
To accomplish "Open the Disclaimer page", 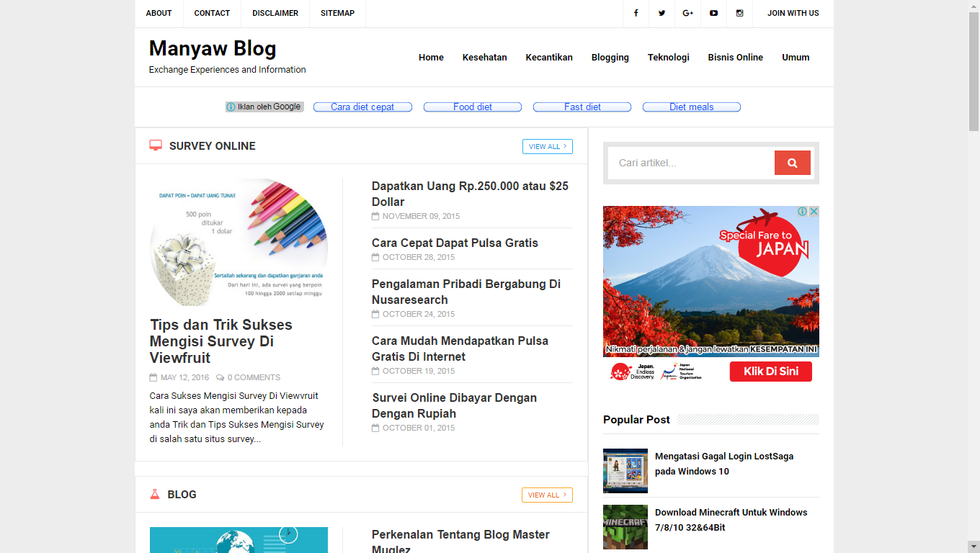I will click(275, 13).
